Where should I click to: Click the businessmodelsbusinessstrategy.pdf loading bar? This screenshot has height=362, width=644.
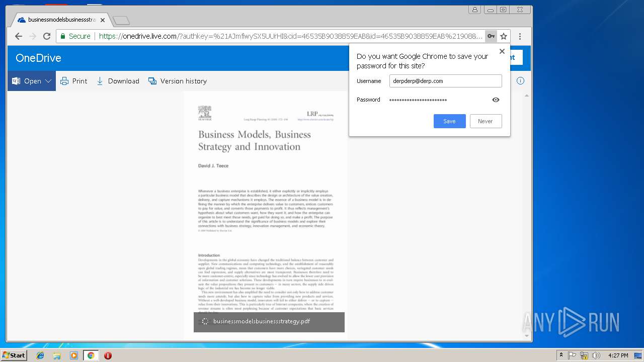[x=269, y=322]
